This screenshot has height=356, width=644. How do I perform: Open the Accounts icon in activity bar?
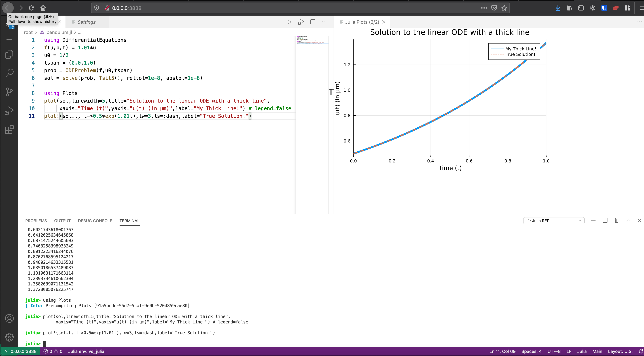coord(9,318)
